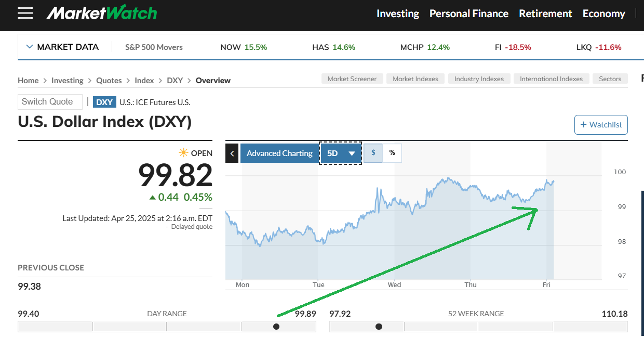Select the International Indexes tab

coord(551,79)
